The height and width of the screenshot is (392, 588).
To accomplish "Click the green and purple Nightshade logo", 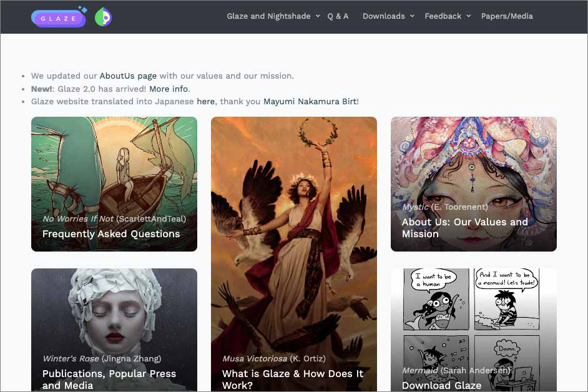I will click(103, 17).
